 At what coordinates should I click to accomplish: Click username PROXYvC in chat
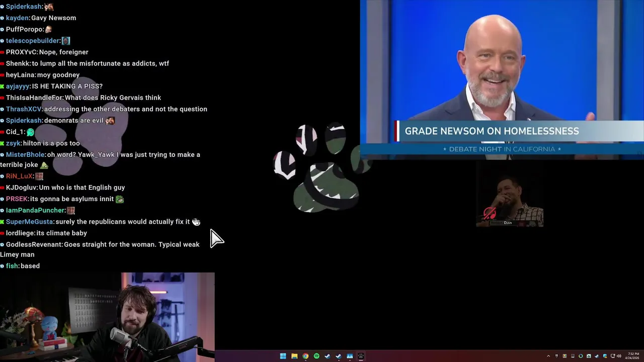(21, 52)
